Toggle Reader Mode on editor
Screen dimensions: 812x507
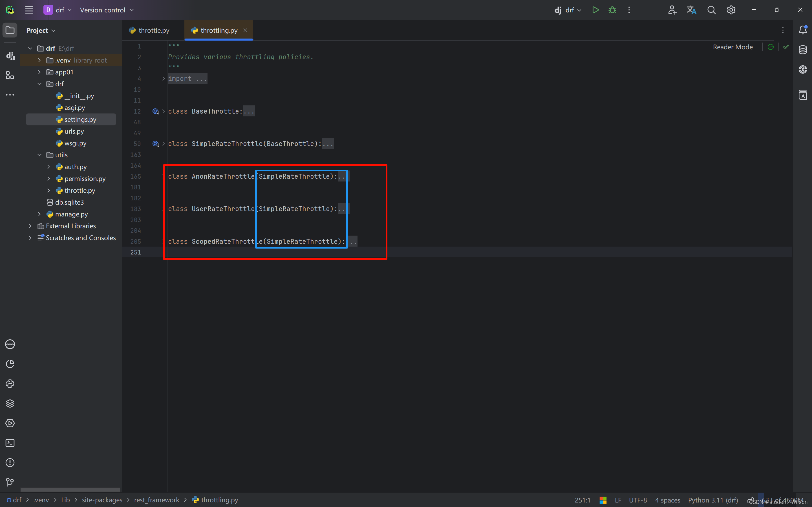click(732, 46)
